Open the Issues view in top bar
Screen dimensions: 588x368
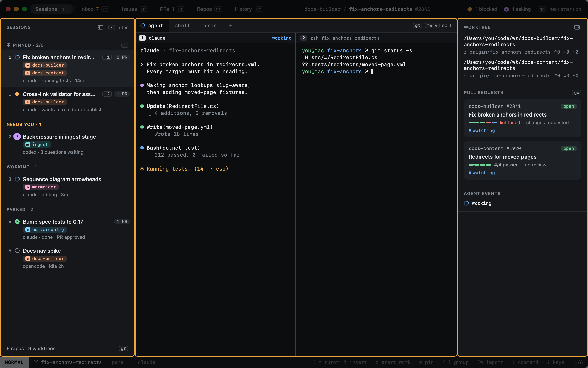pos(135,9)
